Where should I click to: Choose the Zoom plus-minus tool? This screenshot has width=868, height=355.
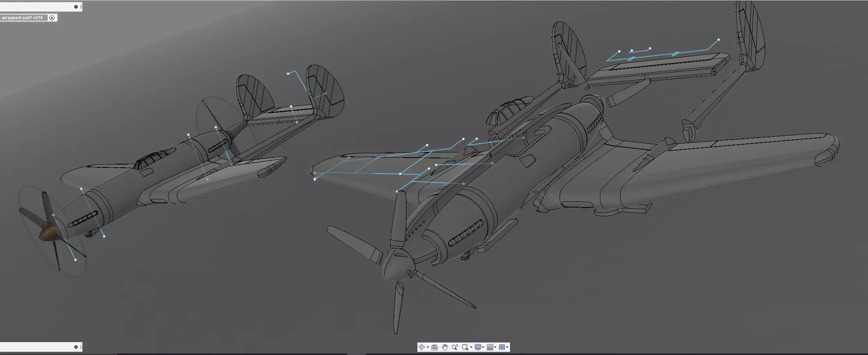pos(455,347)
